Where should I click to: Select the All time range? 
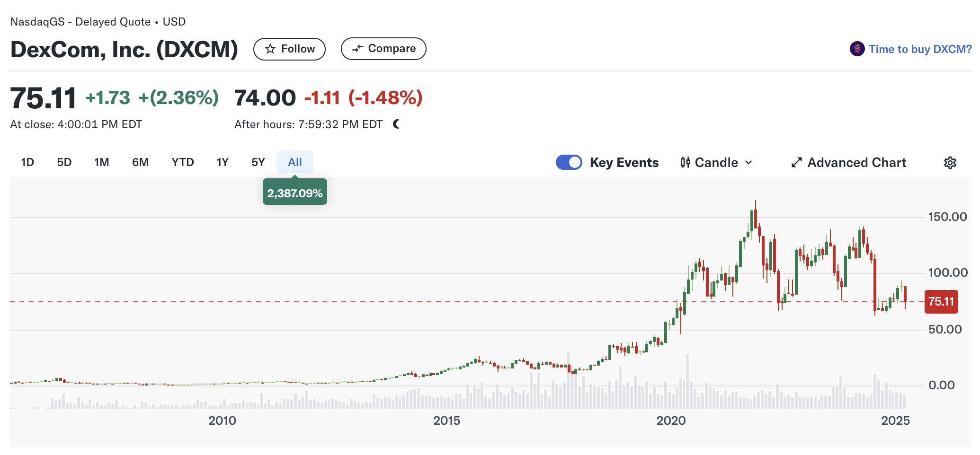click(295, 162)
